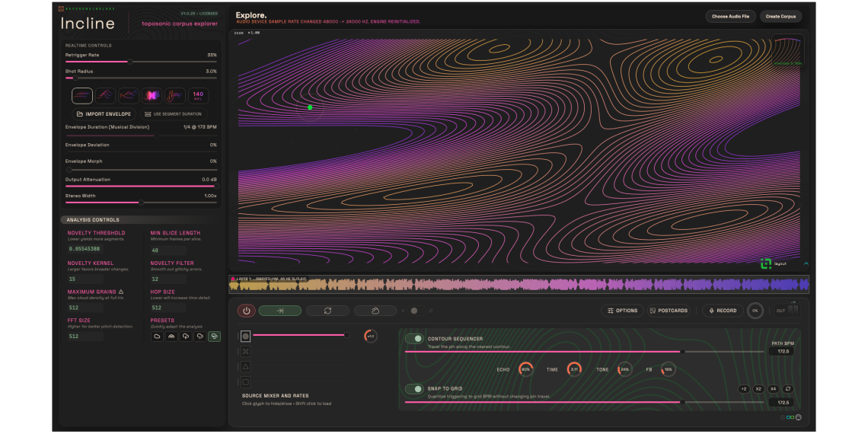Click the green layout icon
Image resolution: width=868 pixels, height=434 pixels.
click(x=766, y=263)
